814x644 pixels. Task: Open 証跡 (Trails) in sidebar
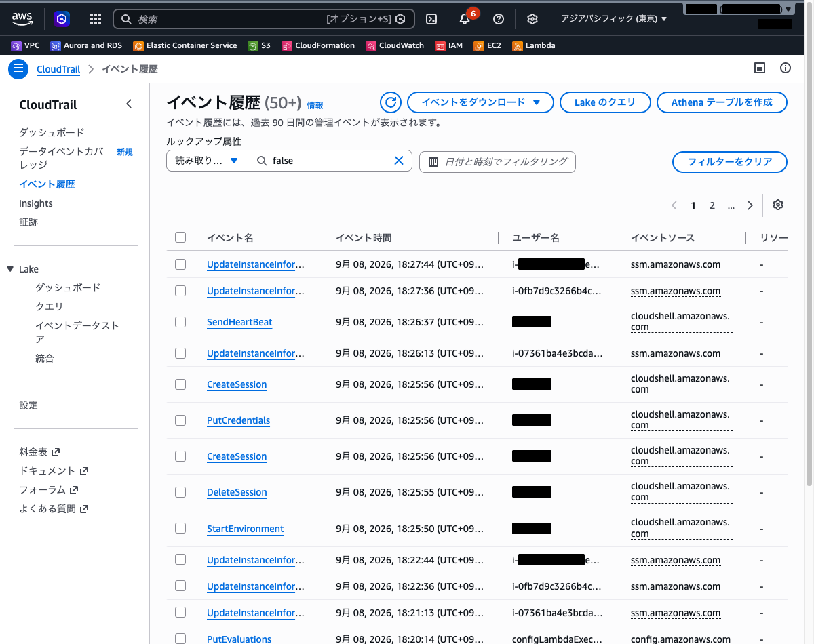(x=28, y=222)
